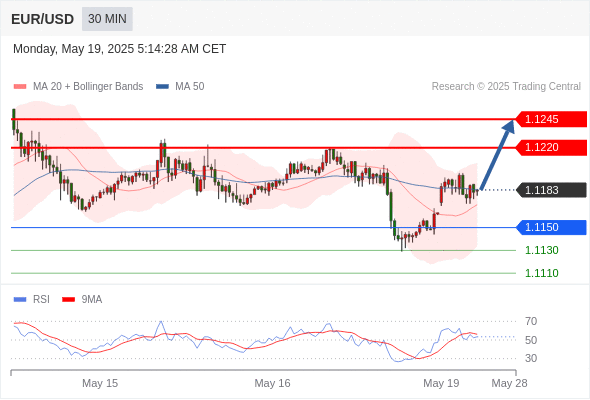Click the 1.1110 support level label
Screen dimensions: 590x400
point(542,273)
